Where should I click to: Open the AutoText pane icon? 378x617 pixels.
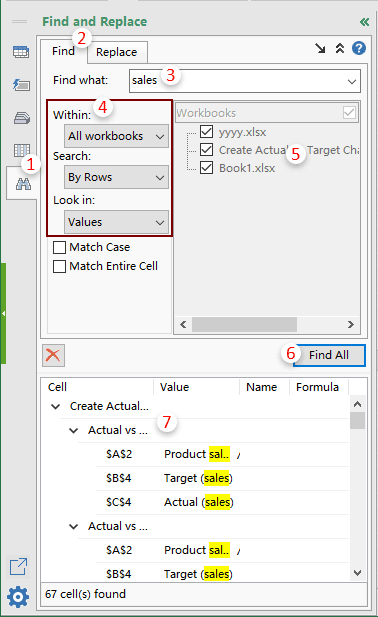[21, 85]
